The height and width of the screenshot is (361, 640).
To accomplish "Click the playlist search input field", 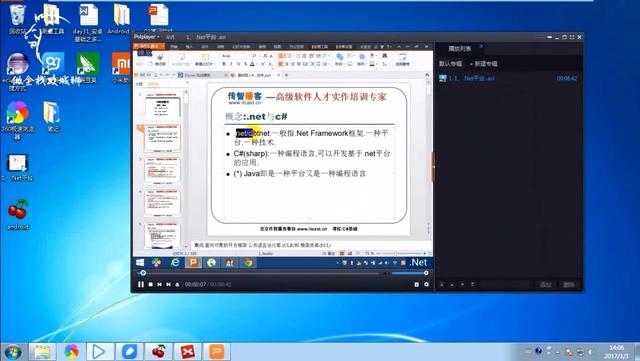I will click(x=505, y=284).
